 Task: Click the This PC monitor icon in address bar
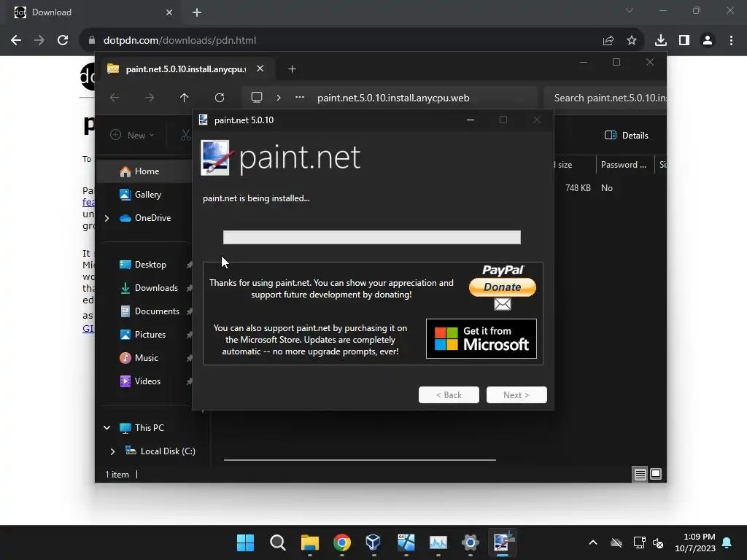(257, 98)
